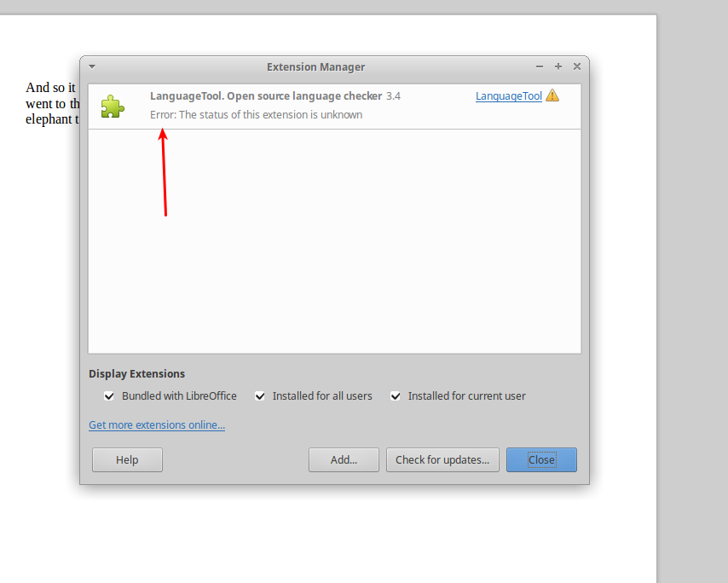
Task: Open the window menu arrow in dialog title bar
Action: click(92, 66)
